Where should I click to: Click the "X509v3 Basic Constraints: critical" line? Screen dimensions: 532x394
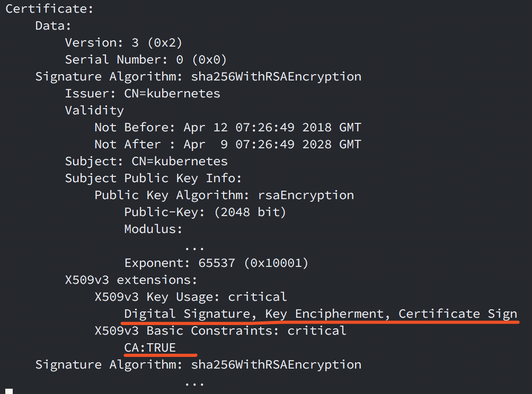pos(220,330)
